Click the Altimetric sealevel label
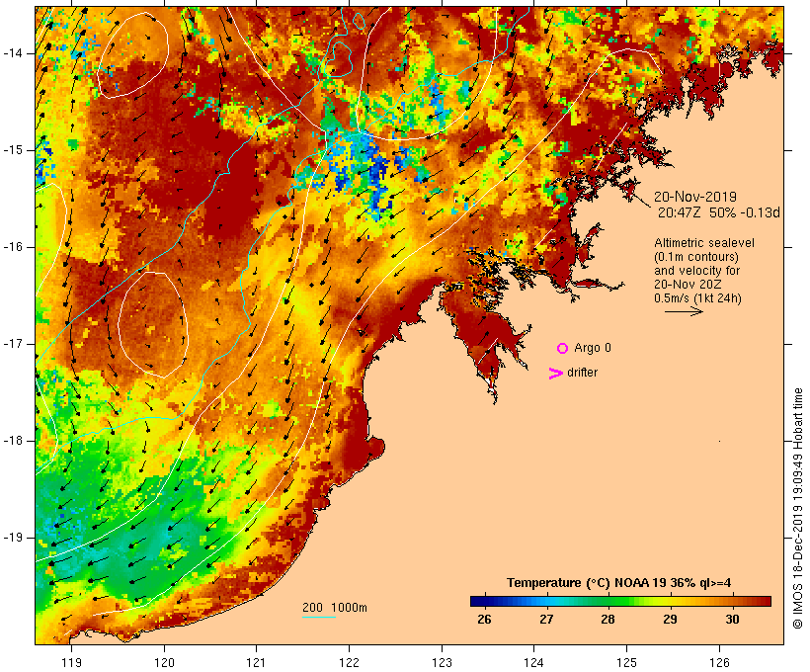Viewport: 810px width, 672px height. 704,243
